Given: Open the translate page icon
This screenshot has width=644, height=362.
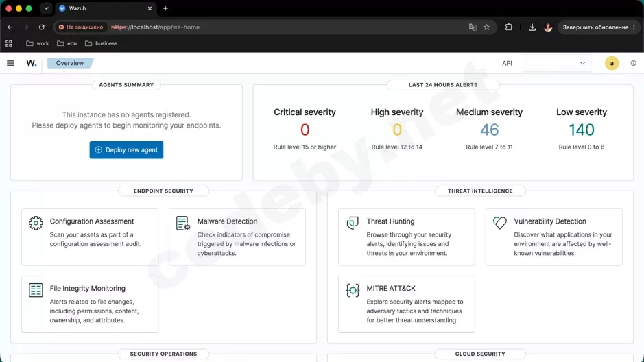Looking at the screenshot, I should (x=473, y=27).
